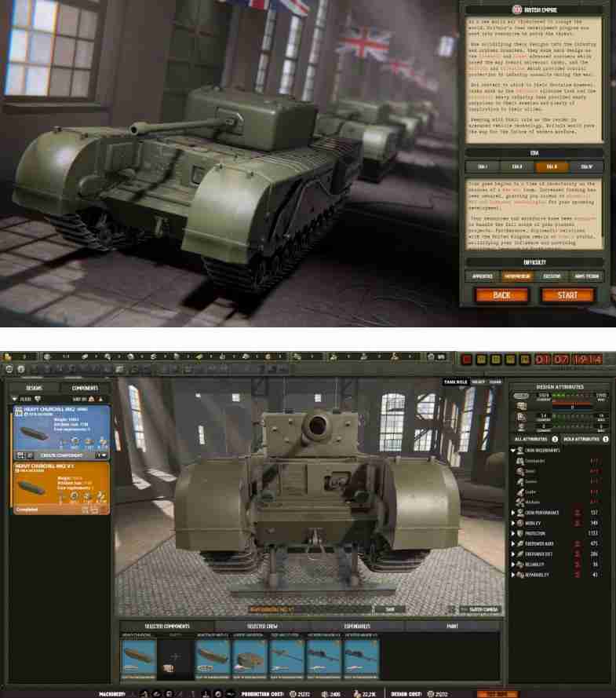This screenshot has width=616, height=698.
Task: Choose the Apprentice difficulty option
Action: click(x=483, y=276)
